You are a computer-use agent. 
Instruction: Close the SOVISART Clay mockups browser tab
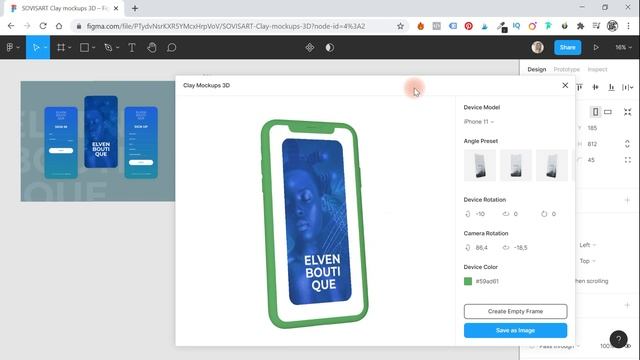(x=116, y=8)
